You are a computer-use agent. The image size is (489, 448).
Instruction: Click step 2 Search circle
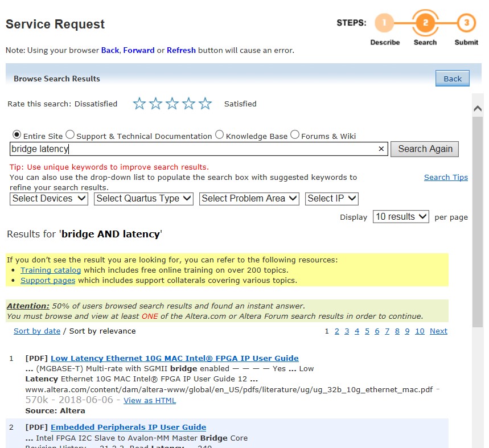[425, 23]
